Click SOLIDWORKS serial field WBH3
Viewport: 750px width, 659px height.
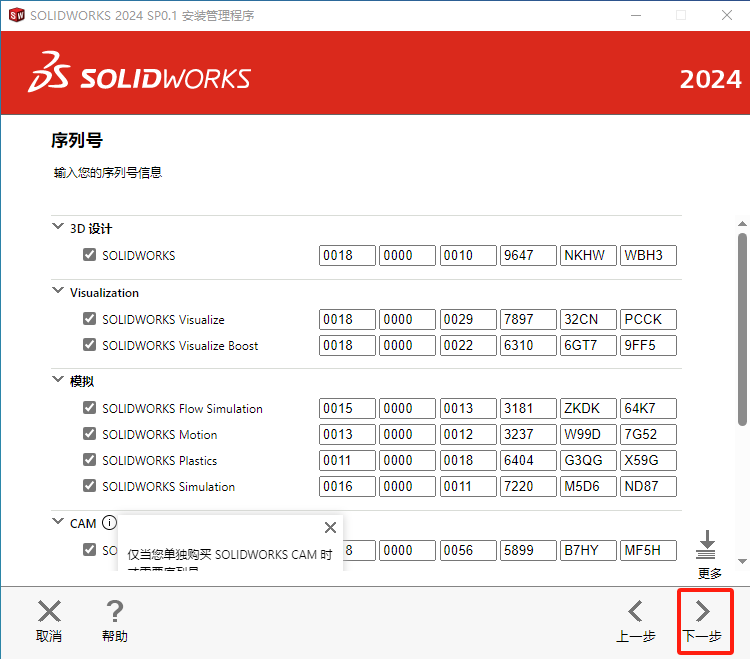click(x=649, y=255)
